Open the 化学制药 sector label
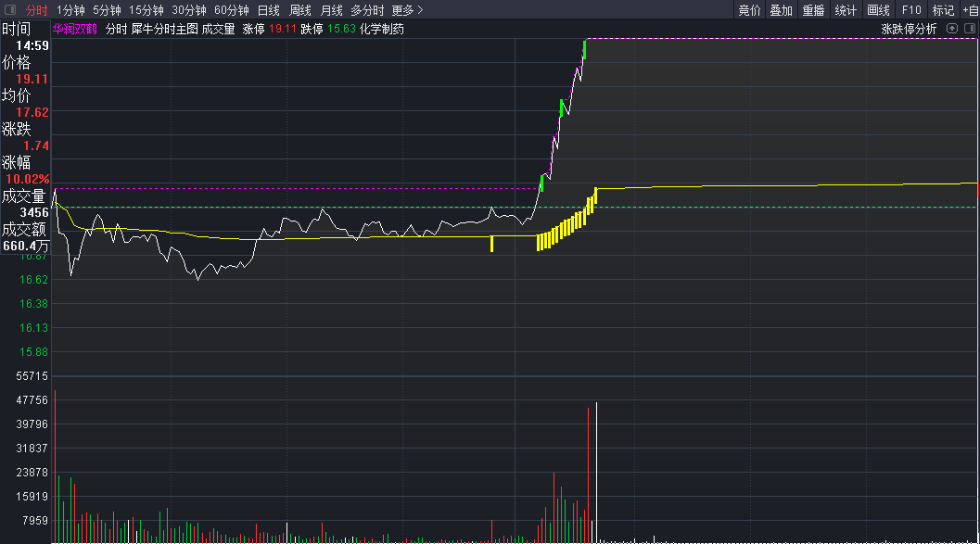This screenshot has height=544, width=980. click(382, 29)
